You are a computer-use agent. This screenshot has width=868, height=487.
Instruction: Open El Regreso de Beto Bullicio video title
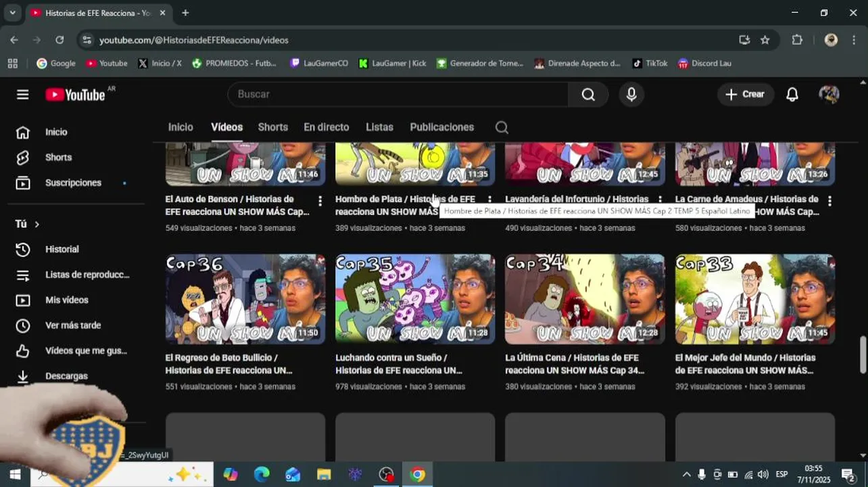coord(229,364)
